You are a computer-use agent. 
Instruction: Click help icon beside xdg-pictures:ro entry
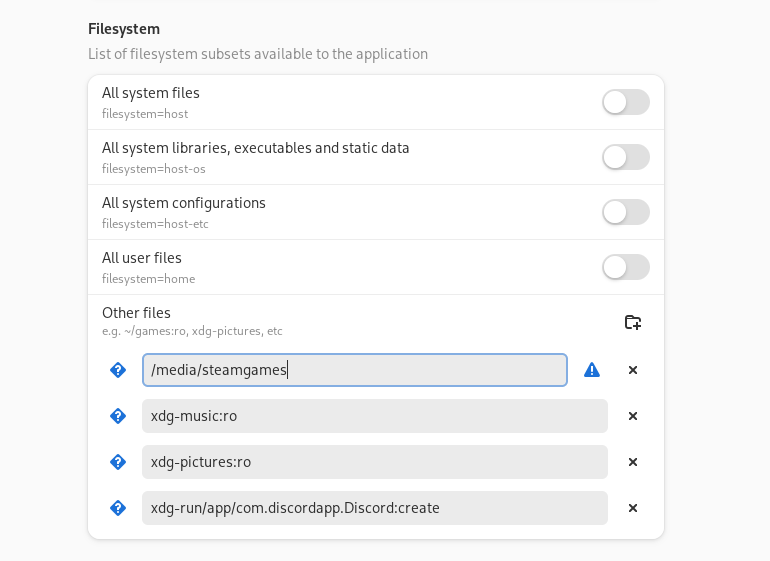[x=118, y=462]
